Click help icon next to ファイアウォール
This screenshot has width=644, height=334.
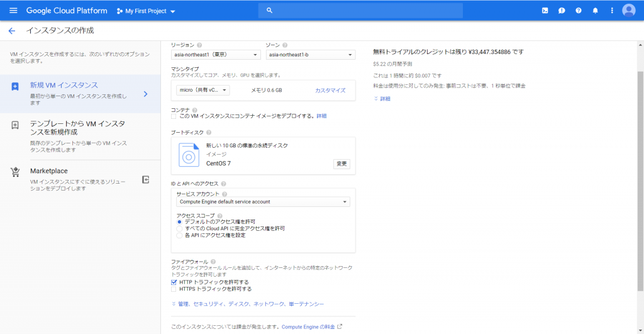[213, 261]
